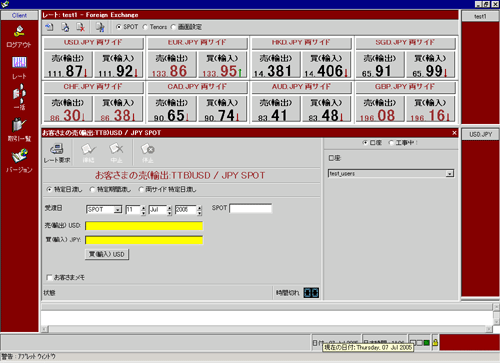The image size is (500, 363).
Task: Click USD.JPY buy rate 111.92
Action: pos(118,65)
